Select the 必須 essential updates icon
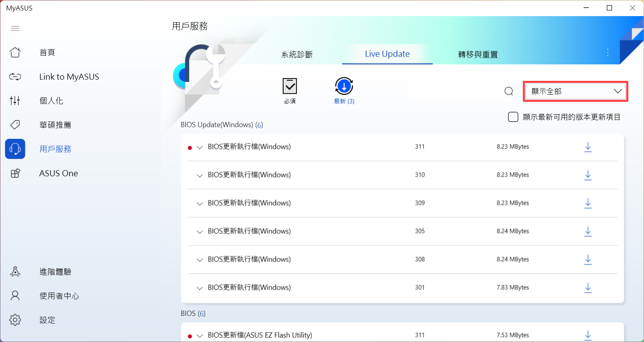The height and width of the screenshot is (342, 644). 290,86
